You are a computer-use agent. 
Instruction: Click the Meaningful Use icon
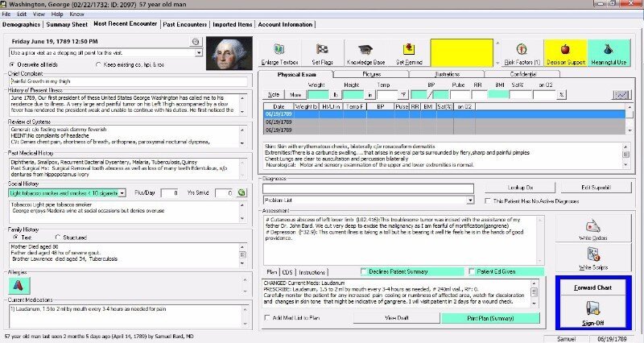pyautogui.click(x=609, y=49)
